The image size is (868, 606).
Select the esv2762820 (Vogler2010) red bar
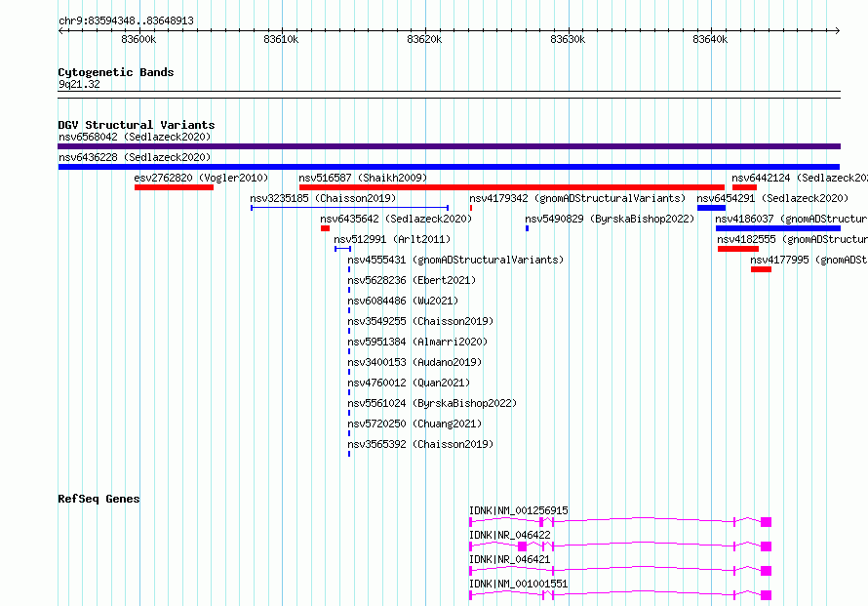[x=174, y=187]
